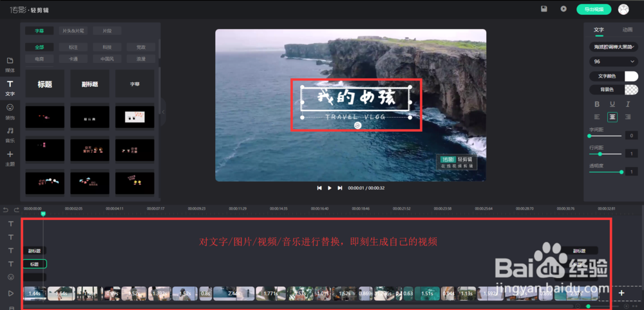Open the 音乐 music panel
The height and width of the screenshot is (310, 644).
[10, 135]
